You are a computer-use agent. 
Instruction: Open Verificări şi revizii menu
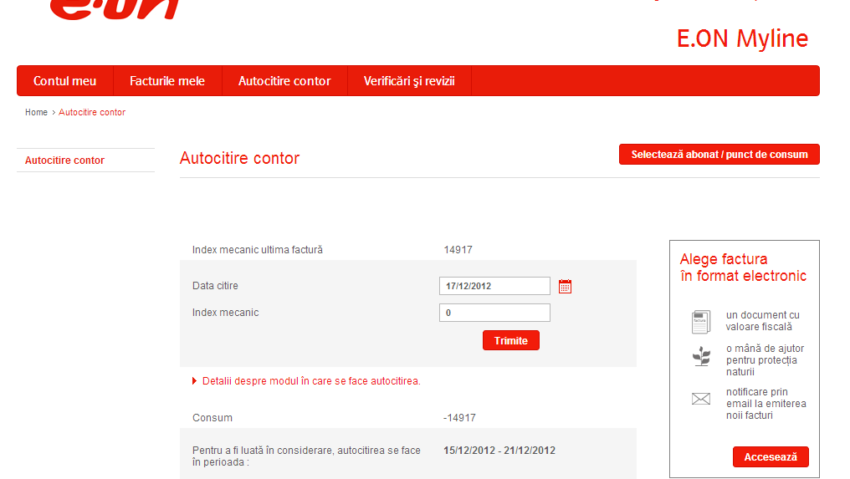(x=409, y=81)
